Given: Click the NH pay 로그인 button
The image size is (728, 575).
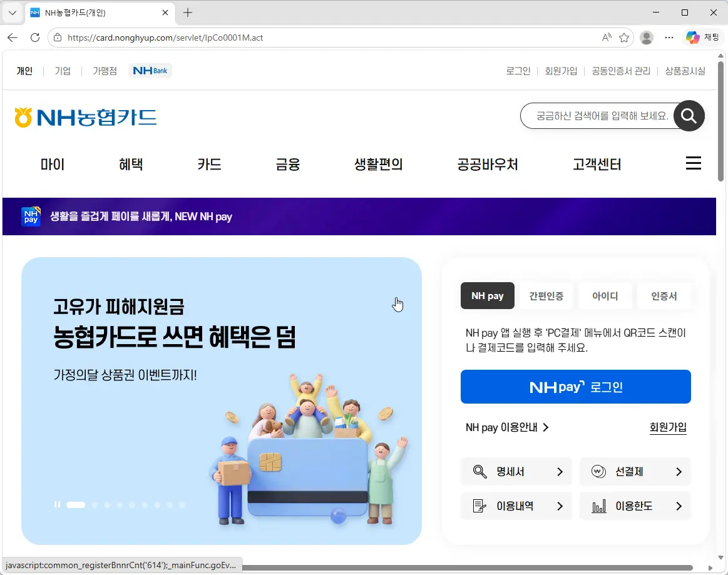Looking at the screenshot, I should point(576,387).
